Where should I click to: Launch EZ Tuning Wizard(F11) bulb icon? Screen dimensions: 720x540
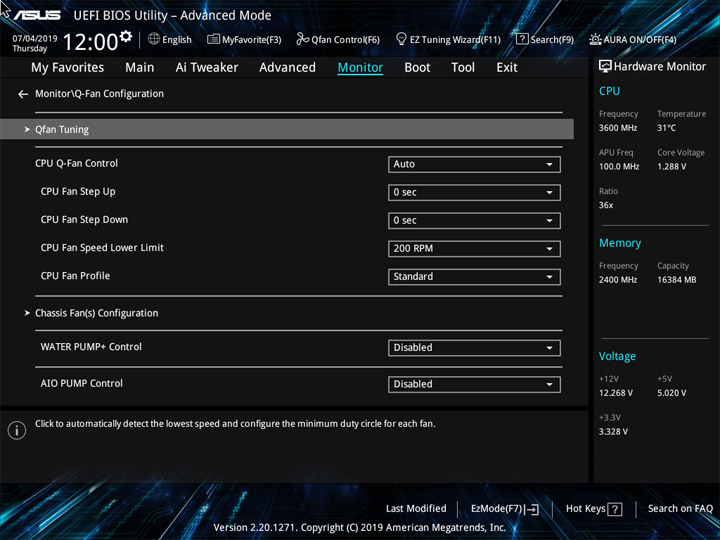[x=401, y=39]
